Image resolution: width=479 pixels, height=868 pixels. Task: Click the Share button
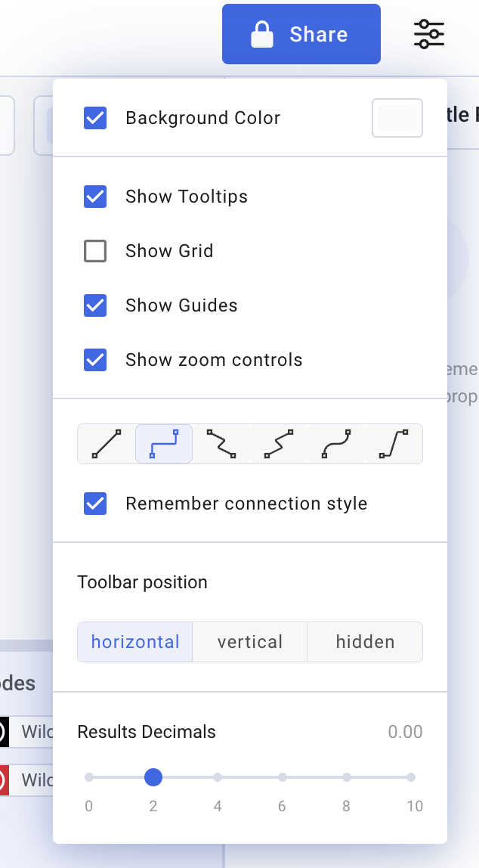tap(301, 34)
